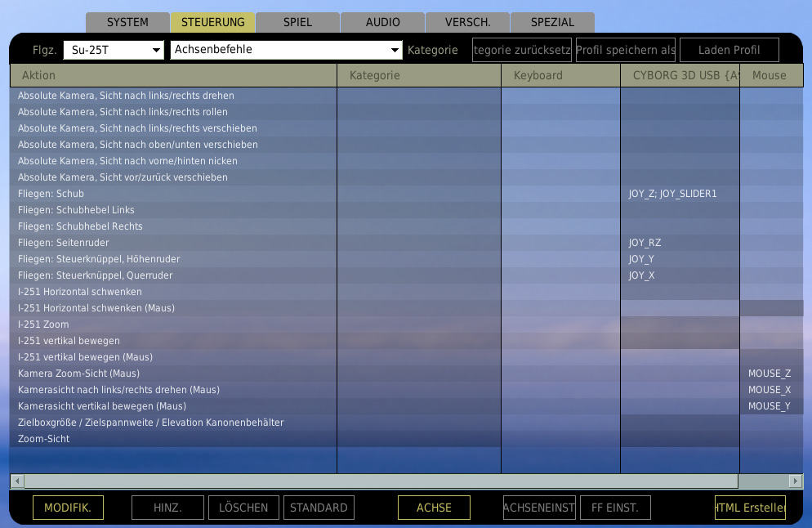The height and width of the screenshot is (528, 812).
Task: Click the Aktion column header
Action: [173, 75]
